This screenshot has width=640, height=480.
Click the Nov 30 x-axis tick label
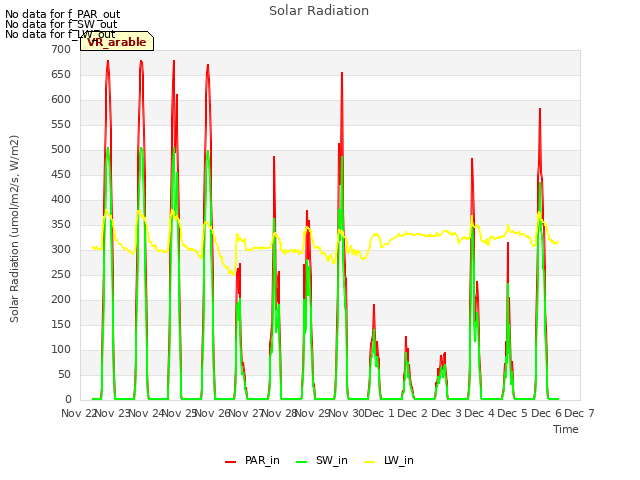347,413
